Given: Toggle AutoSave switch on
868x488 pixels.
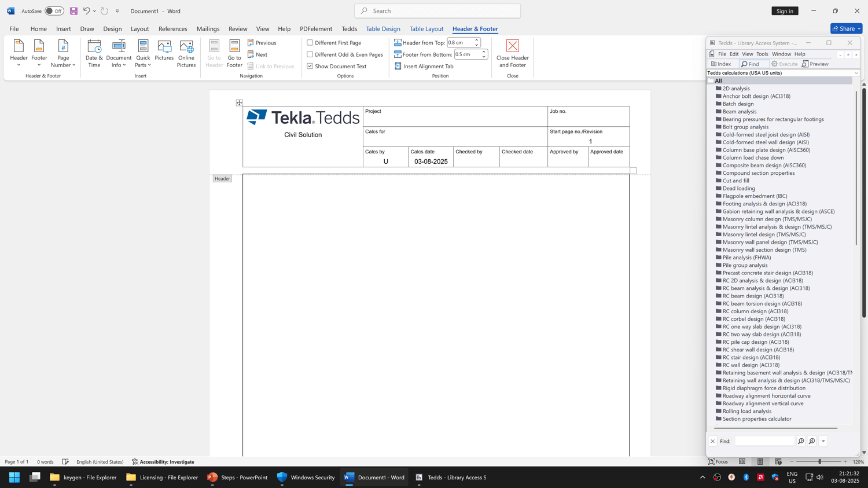Looking at the screenshot, I should [x=54, y=11].
